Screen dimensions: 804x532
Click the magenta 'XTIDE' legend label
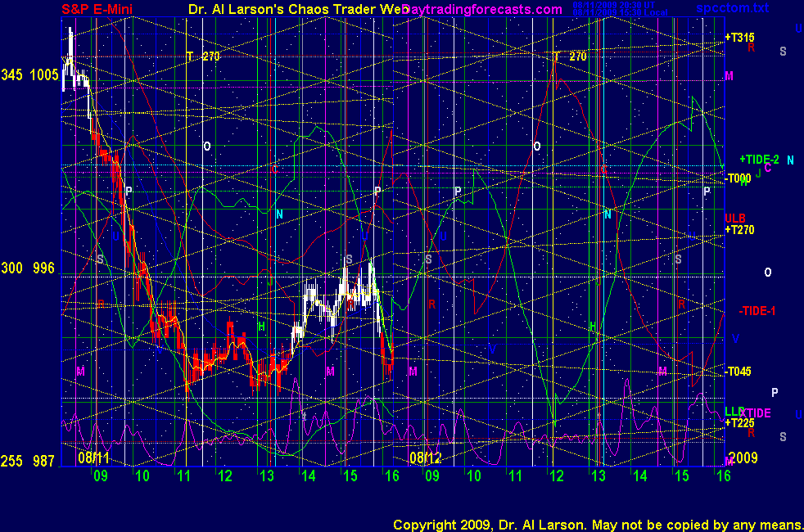coord(757,413)
